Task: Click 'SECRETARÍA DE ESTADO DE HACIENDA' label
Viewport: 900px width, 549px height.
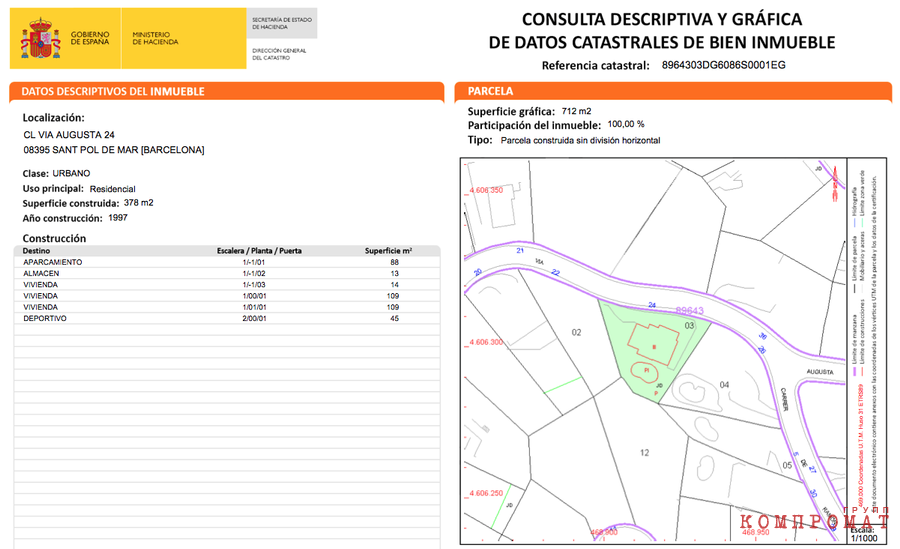Action: click(282, 24)
